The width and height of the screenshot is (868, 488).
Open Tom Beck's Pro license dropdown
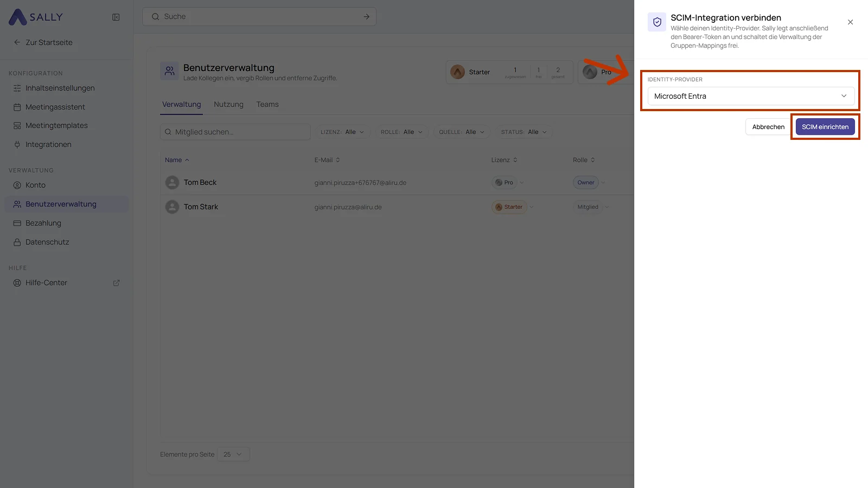pyautogui.click(x=508, y=183)
